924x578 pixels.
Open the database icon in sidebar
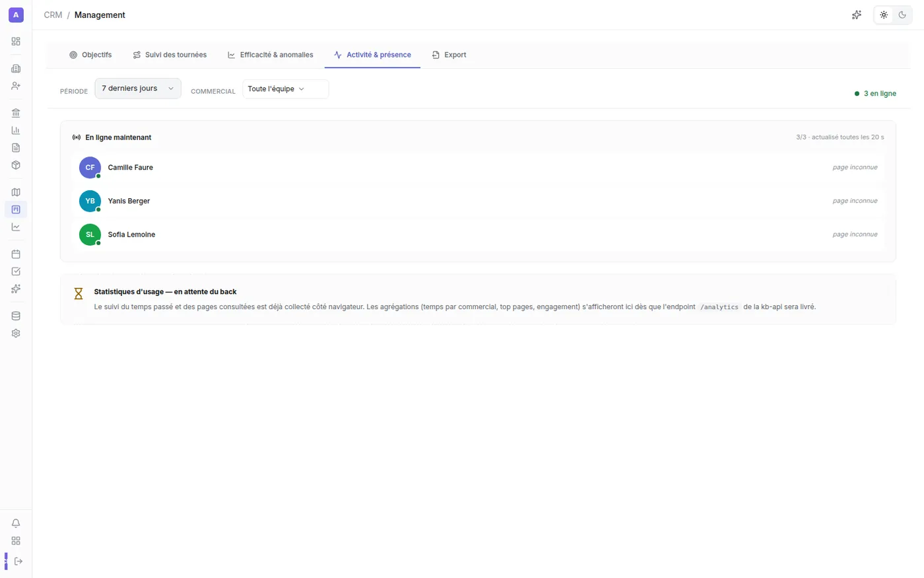(16, 316)
